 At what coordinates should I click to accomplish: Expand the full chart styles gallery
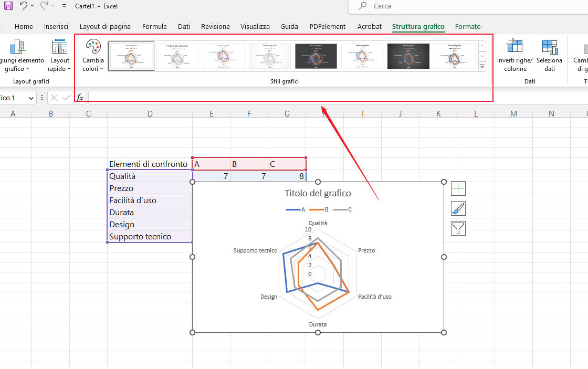(482, 66)
